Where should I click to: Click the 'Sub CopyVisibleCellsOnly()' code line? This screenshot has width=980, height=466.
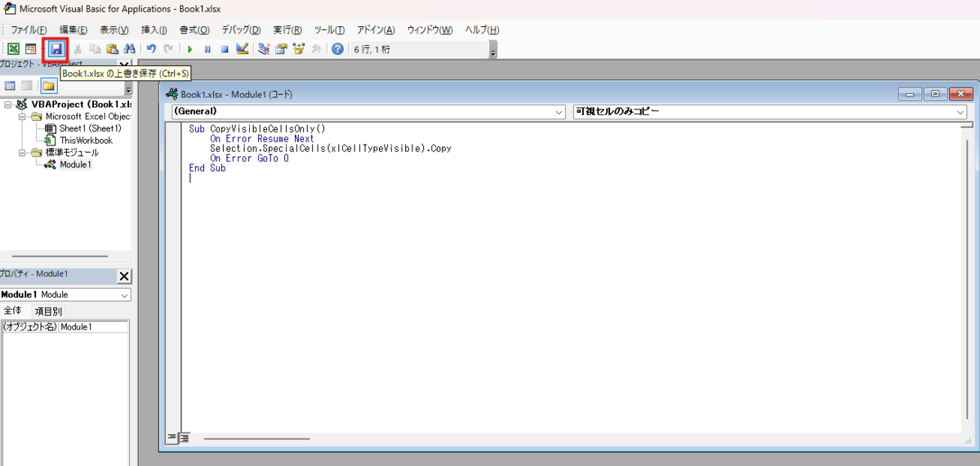pos(257,129)
